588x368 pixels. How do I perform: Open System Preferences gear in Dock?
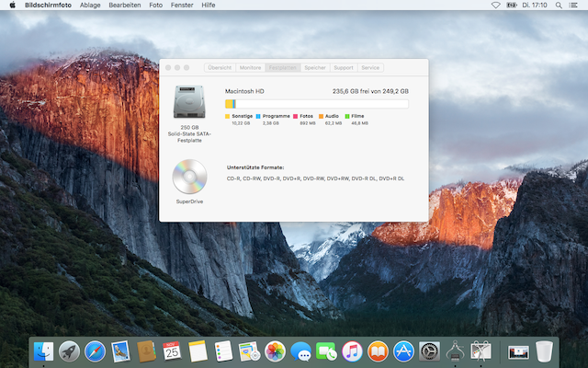tap(429, 351)
